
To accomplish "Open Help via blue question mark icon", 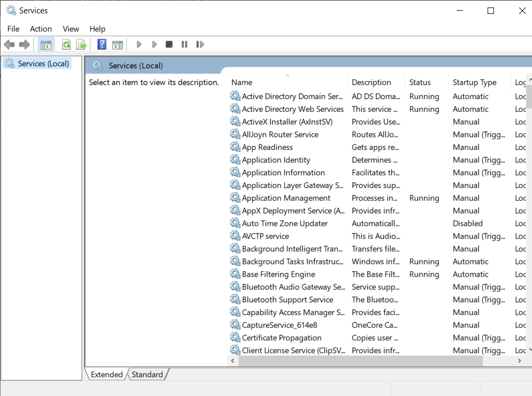I will [102, 44].
